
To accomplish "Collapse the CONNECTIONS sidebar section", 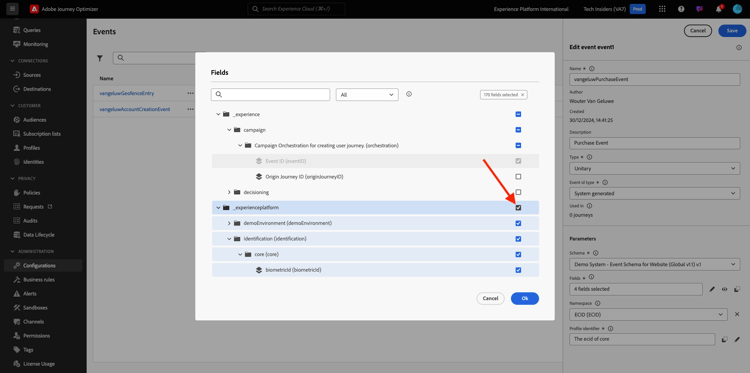I will coord(12,61).
